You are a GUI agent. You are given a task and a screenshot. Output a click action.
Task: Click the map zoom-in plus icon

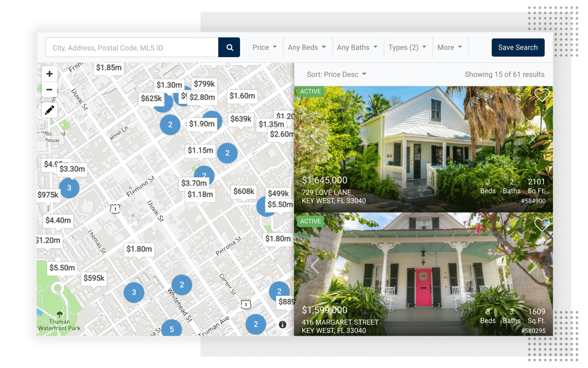pos(49,73)
